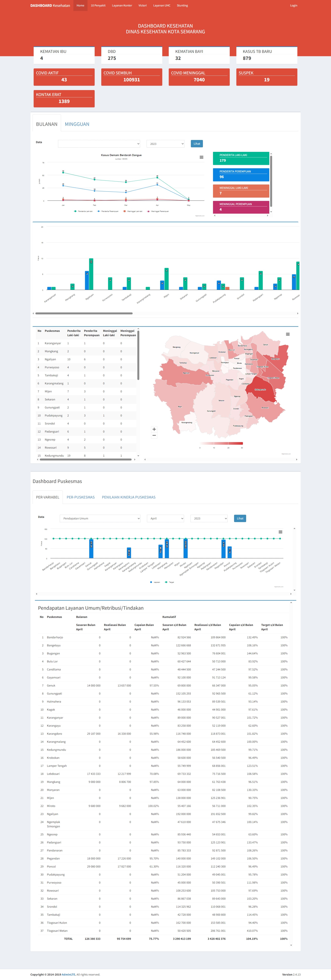331x980 pixels.
Task: Click the COVID AKTIF info box
Action: click(64, 77)
